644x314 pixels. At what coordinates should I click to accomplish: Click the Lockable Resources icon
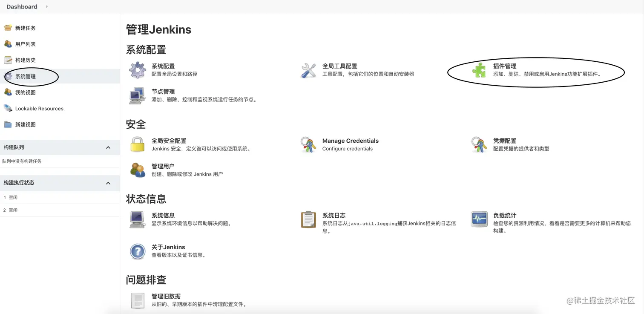pyautogui.click(x=8, y=109)
